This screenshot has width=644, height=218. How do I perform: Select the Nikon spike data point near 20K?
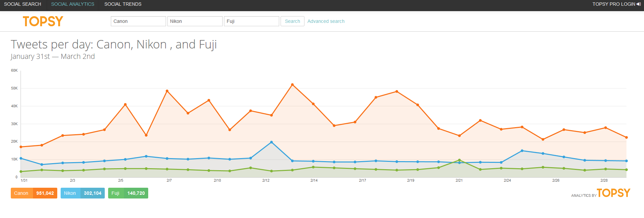[271, 142]
